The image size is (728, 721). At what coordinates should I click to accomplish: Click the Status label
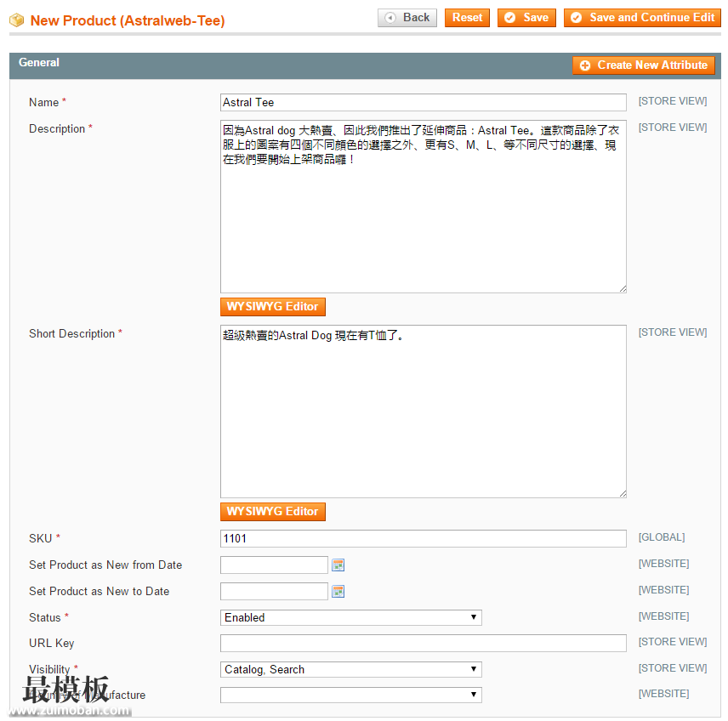pos(44,618)
